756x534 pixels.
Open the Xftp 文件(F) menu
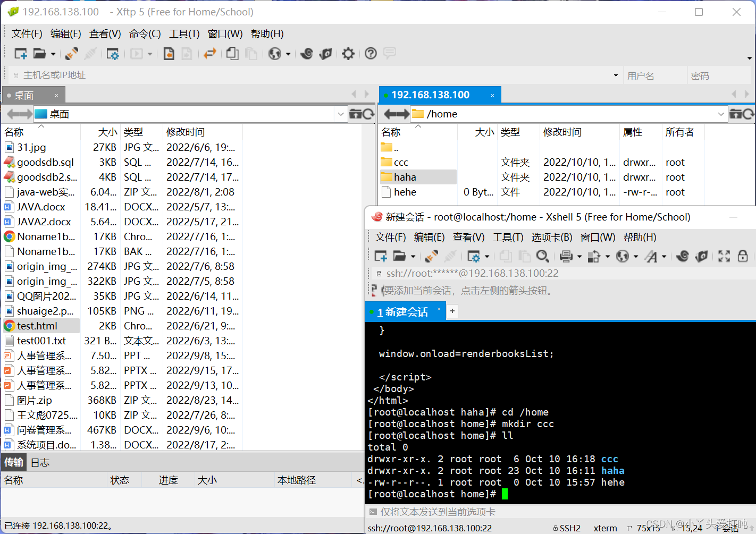point(27,34)
